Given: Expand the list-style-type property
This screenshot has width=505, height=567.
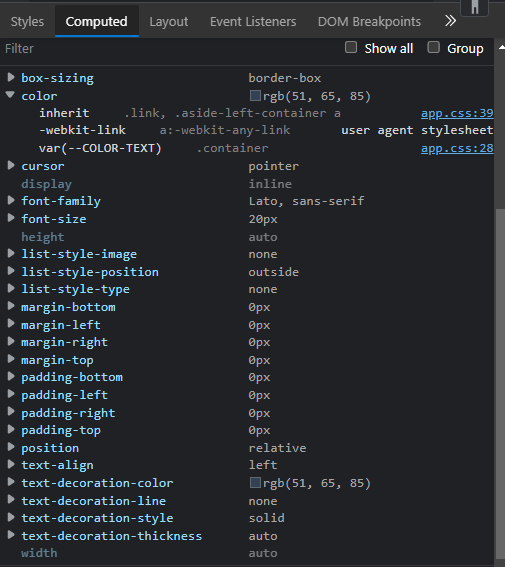Looking at the screenshot, I should click(11, 288).
